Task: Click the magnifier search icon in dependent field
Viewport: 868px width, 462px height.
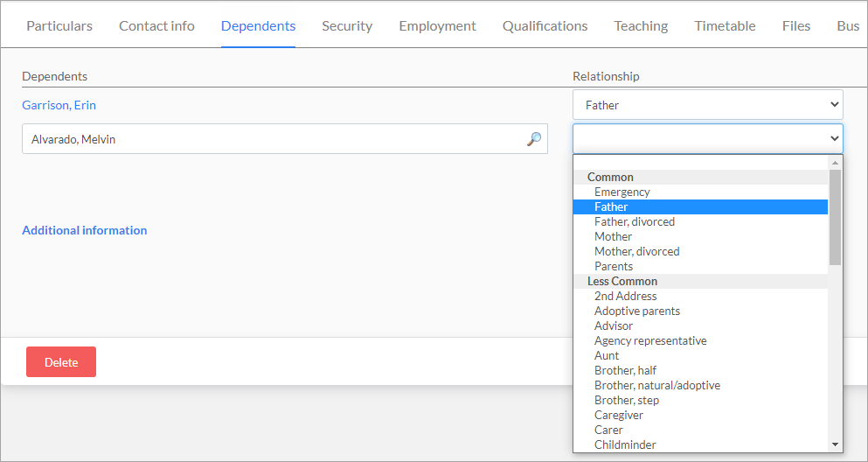Action: [533, 139]
